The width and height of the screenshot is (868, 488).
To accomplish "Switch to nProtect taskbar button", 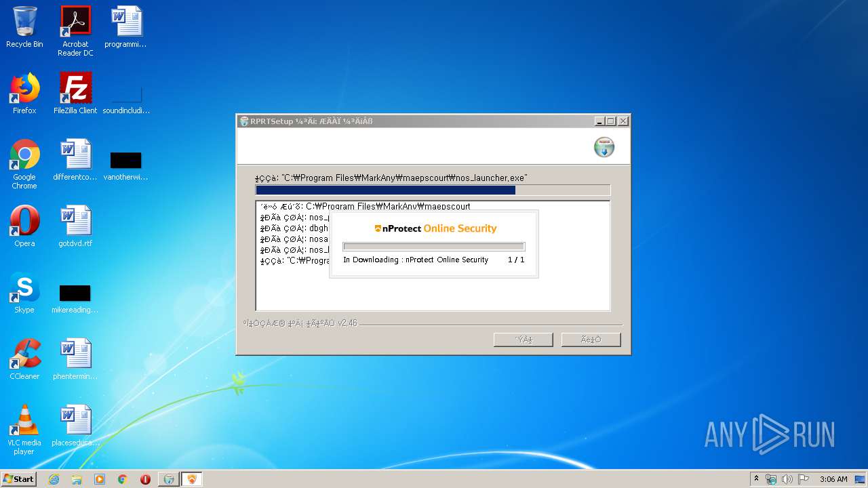I will click(192, 479).
